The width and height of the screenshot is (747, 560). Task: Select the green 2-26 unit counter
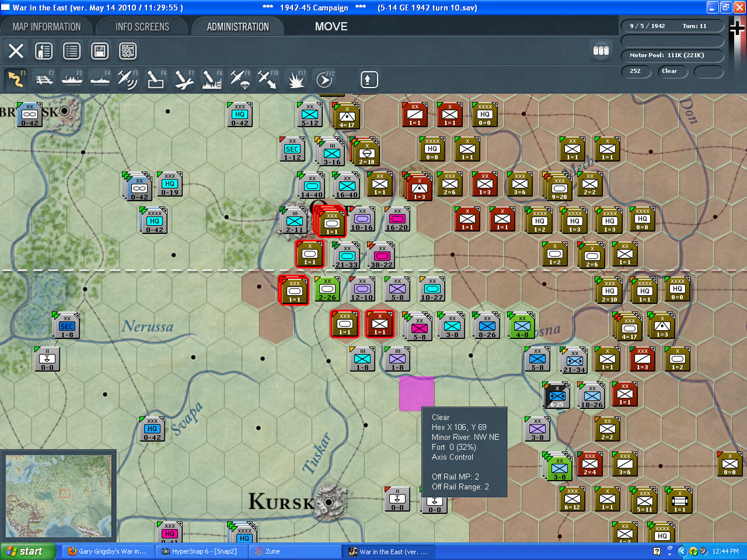pyautogui.click(x=327, y=289)
